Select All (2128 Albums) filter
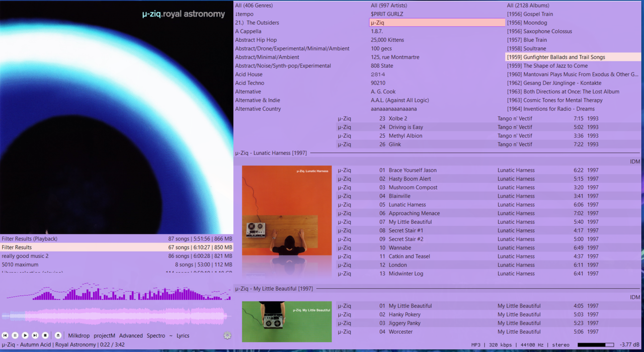644x352 pixels. (x=574, y=6)
